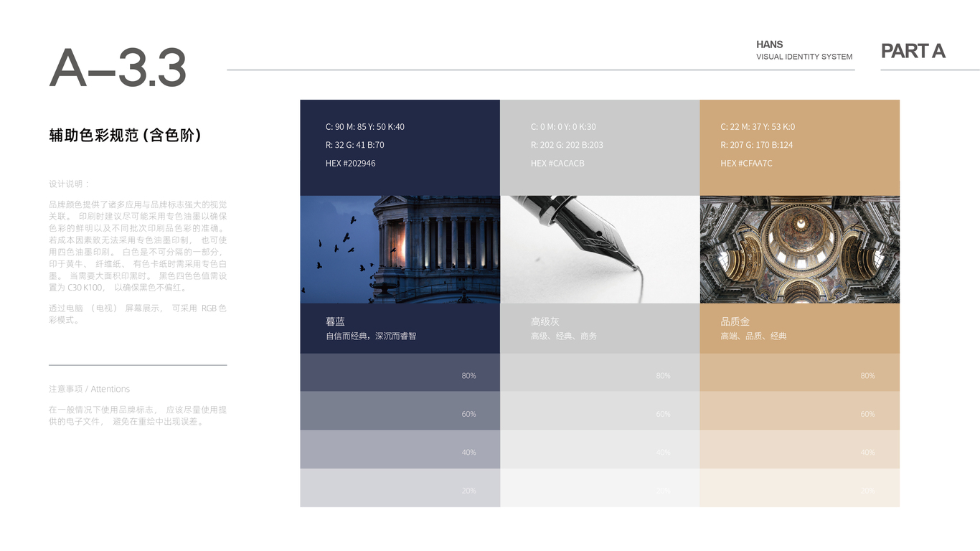980x551 pixels.
Task: Click '自信而经典，深沉而睿智' description
Action: pos(371,336)
